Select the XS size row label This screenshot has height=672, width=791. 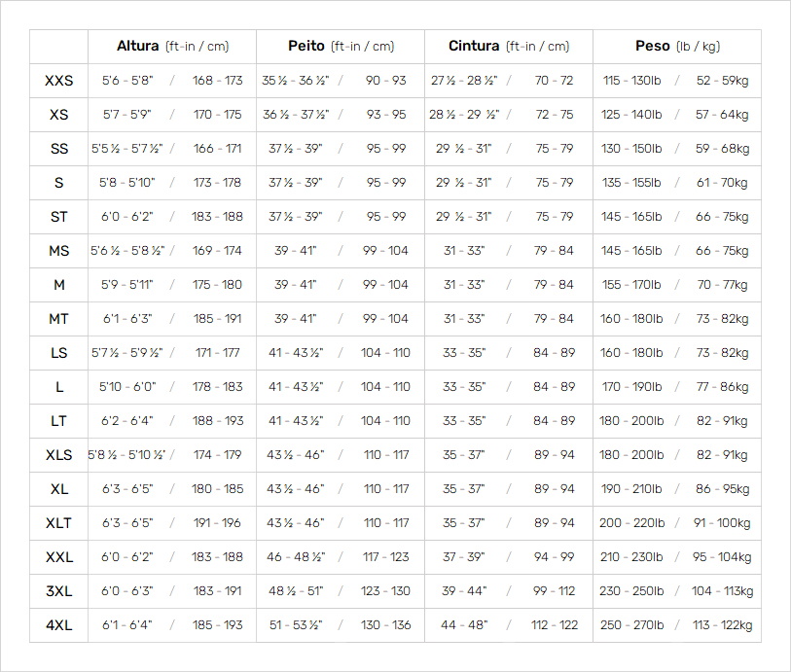[59, 115]
